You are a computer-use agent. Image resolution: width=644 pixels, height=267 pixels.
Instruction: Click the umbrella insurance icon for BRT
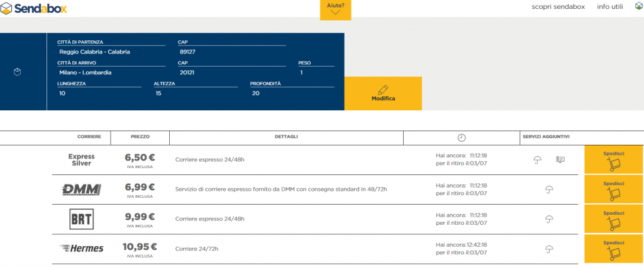pos(549,219)
